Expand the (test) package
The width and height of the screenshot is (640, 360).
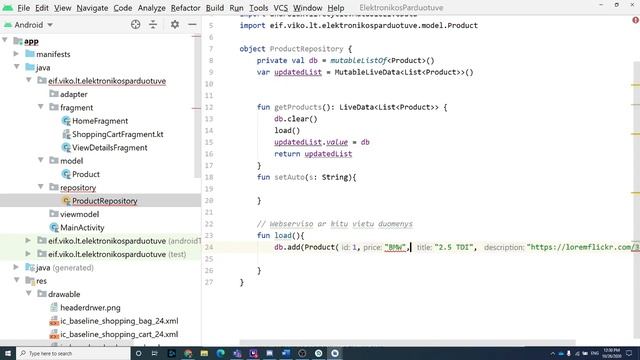pyautogui.click(x=28, y=254)
